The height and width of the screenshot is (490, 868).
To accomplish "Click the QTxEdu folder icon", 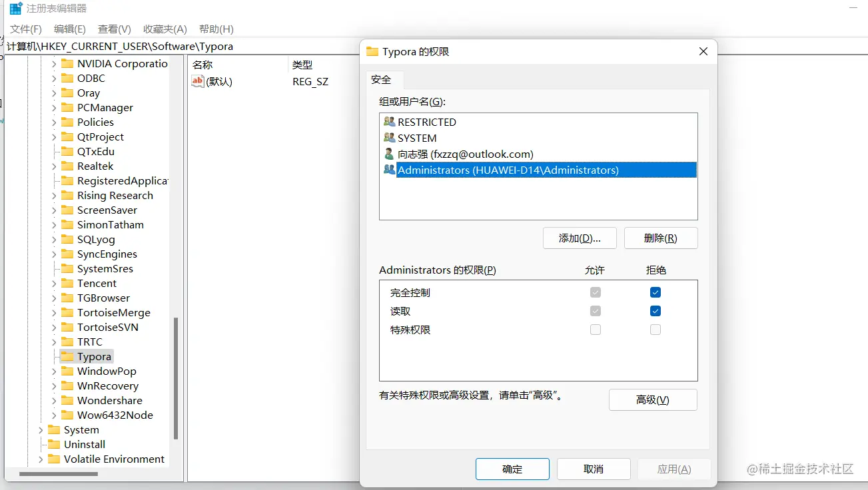I will tap(67, 151).
